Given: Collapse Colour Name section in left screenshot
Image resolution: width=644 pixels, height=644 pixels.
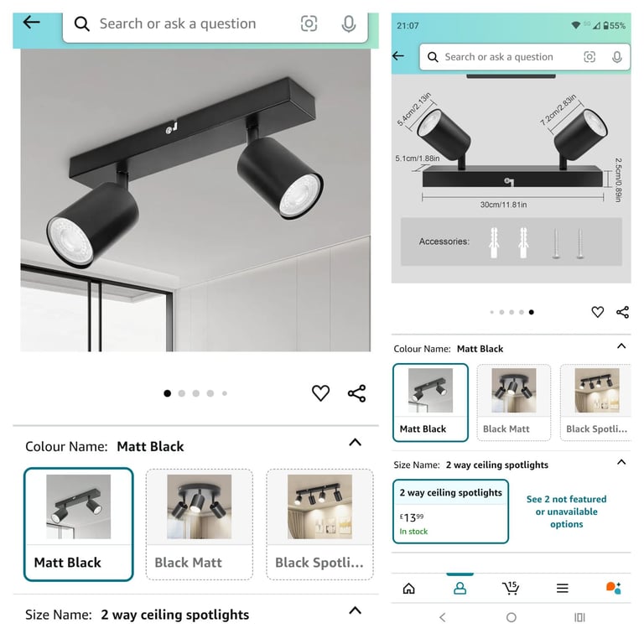Looking at the screenshot, I should pyautogui.click(x=355, y=443).
